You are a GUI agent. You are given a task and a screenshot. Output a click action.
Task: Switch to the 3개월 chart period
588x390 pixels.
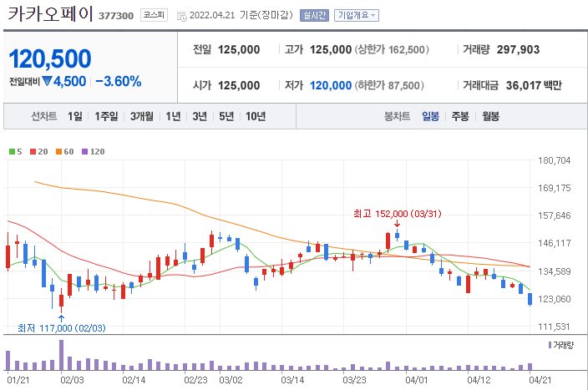pos(142,116)
